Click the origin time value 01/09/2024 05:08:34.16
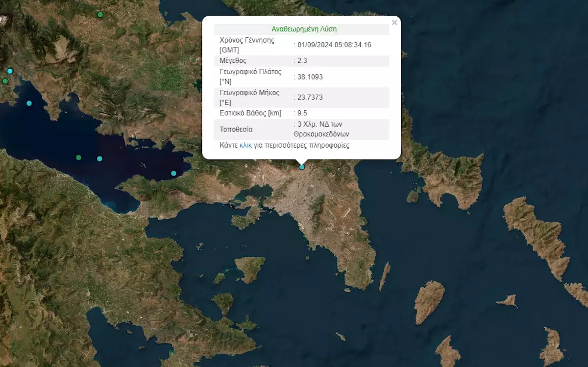 coord(334,45)
